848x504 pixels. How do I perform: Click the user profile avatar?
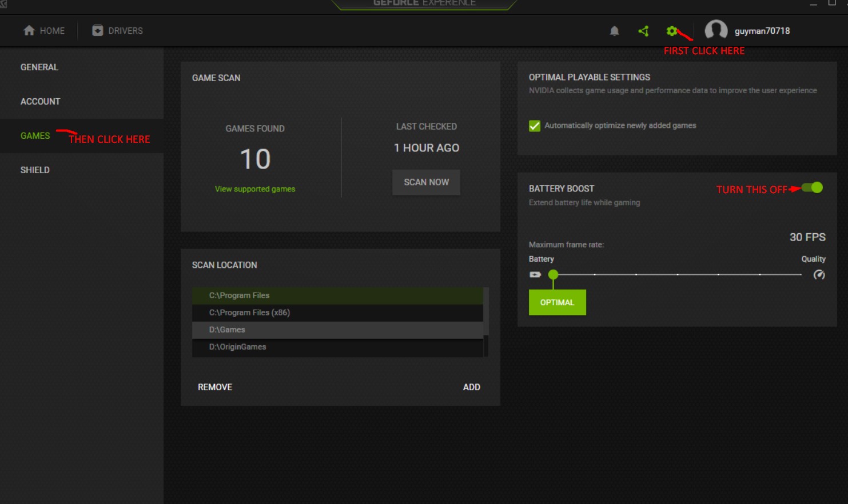pos(716,31)
